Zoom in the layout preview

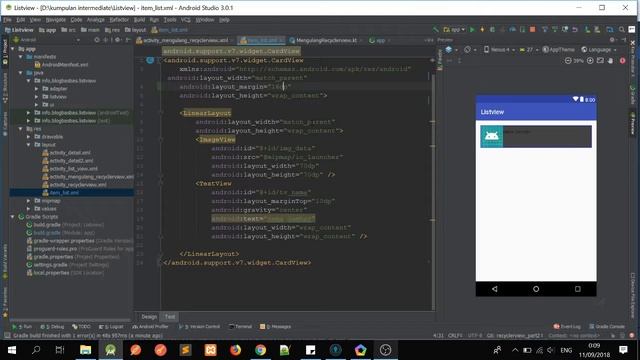click(x=590, y=60)
